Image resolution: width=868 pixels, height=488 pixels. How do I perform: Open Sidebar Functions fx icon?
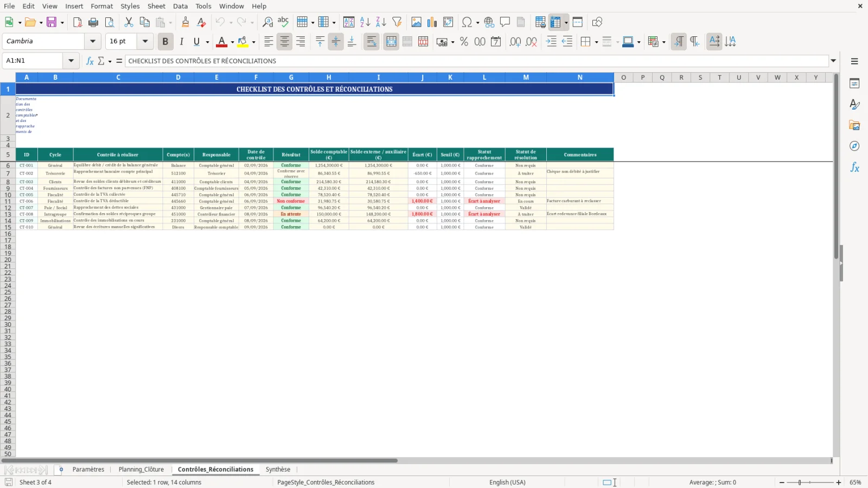pos(854,168)
